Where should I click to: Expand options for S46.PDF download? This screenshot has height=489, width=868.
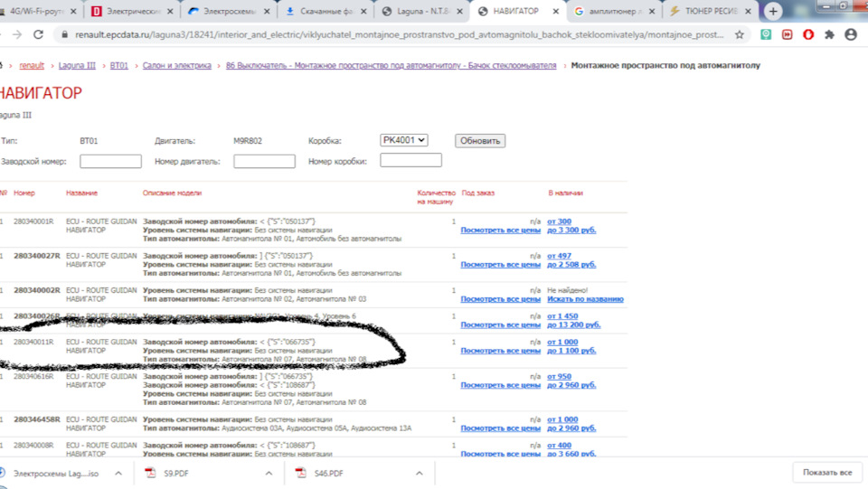(419, 473)
